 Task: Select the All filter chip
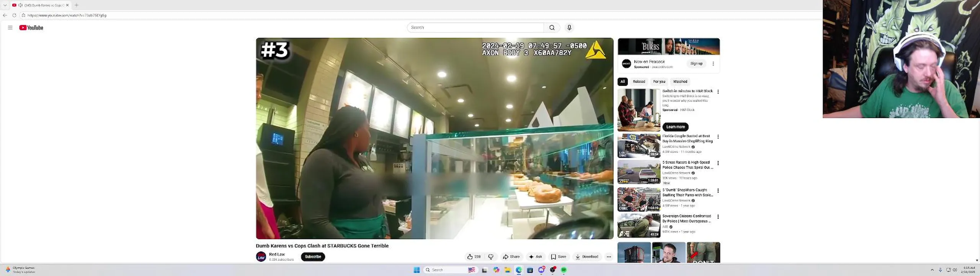[x=622, y=81]
